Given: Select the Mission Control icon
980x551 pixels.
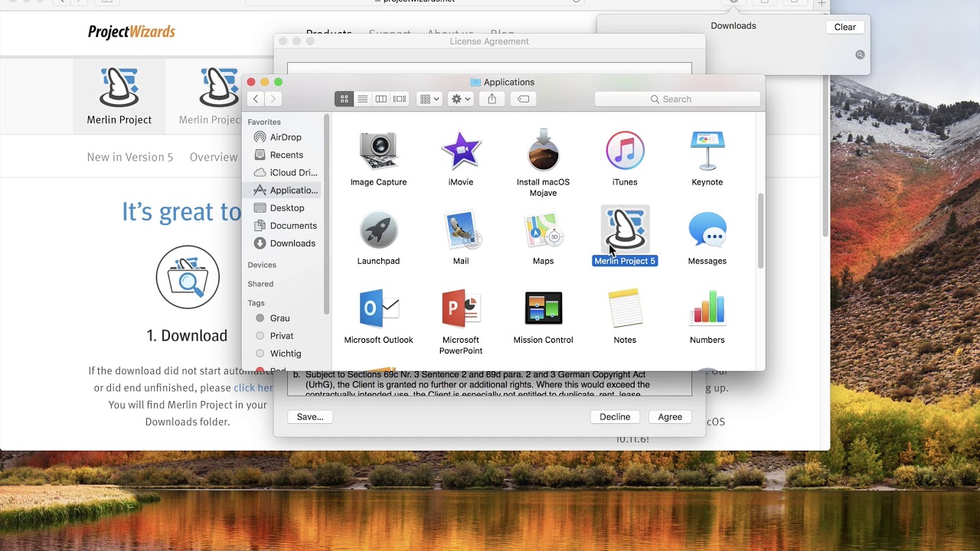Looking at the screenshot, I should tap(543, 308).
